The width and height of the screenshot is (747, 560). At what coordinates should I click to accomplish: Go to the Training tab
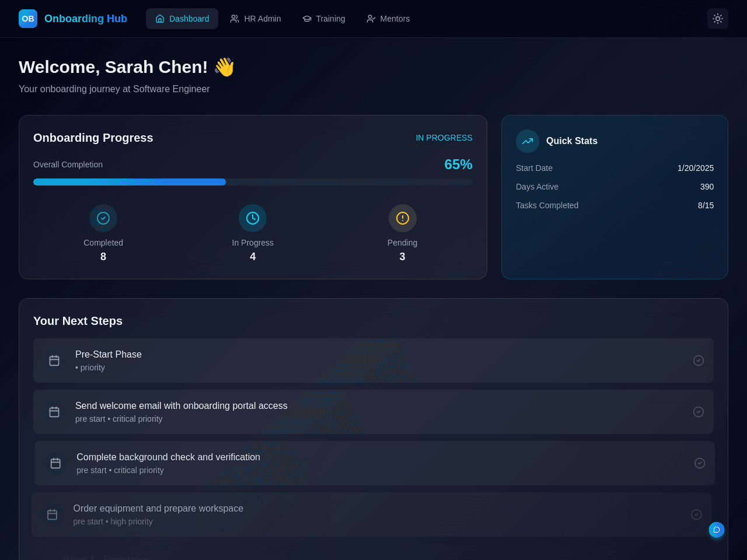click(x=324, y=19)
